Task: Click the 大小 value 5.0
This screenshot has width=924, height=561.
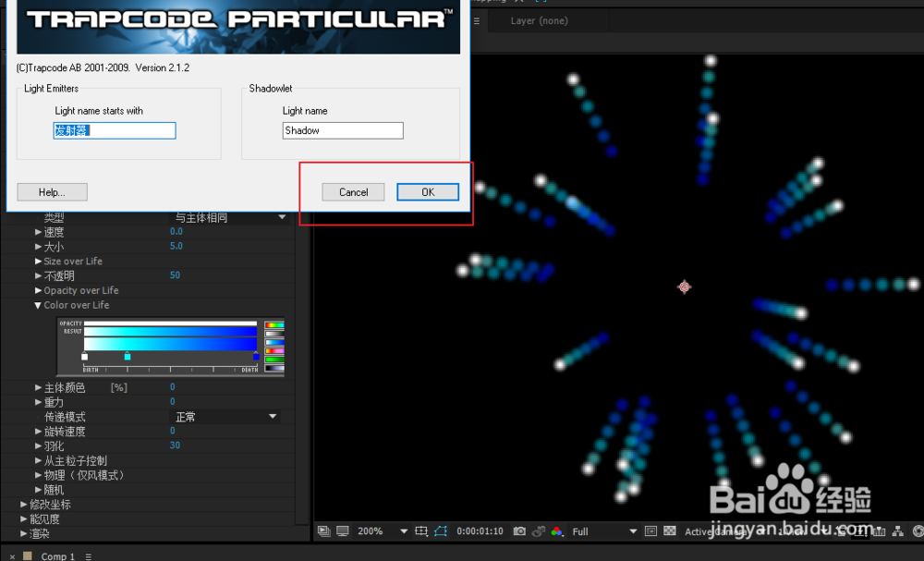Action: [x=176, y=246]
